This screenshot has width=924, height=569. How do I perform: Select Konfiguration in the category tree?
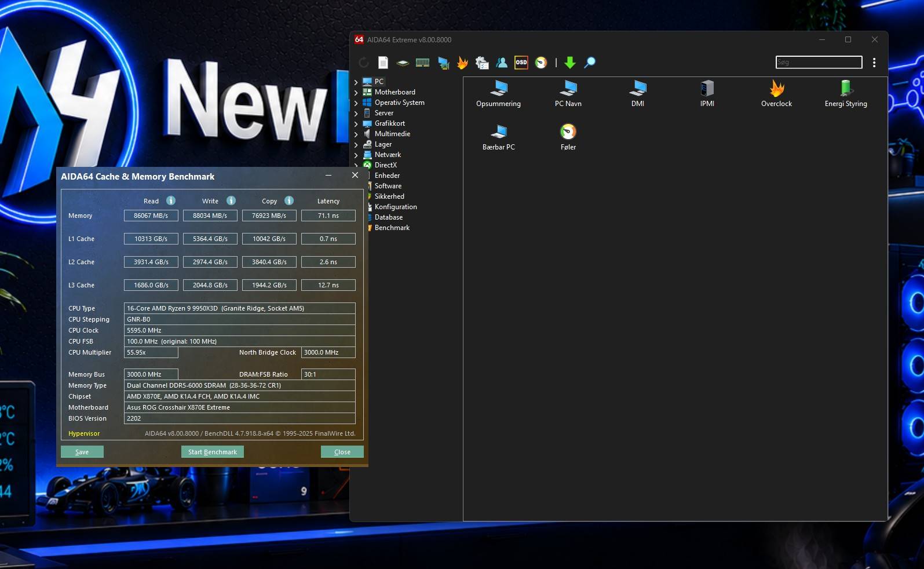click(x=396, y=207)
